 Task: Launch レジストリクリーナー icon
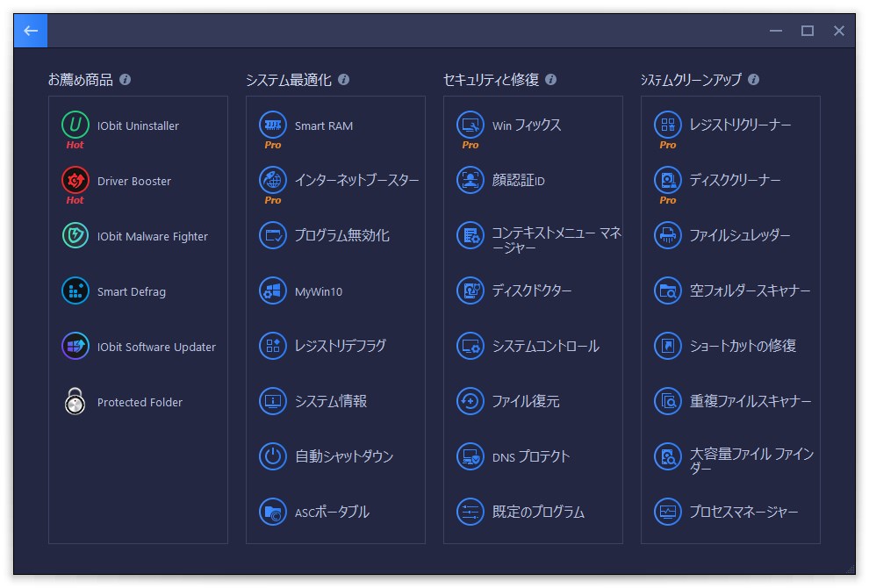click(668, 125)
